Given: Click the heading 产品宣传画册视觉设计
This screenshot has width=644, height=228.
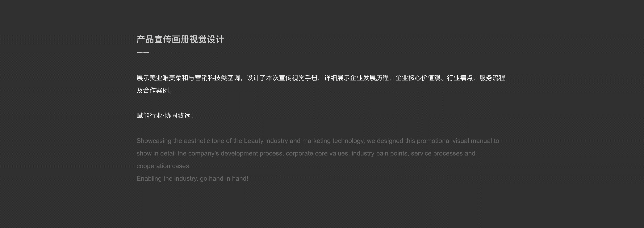Looking at the screenshot, I should [x=180, y=39].
